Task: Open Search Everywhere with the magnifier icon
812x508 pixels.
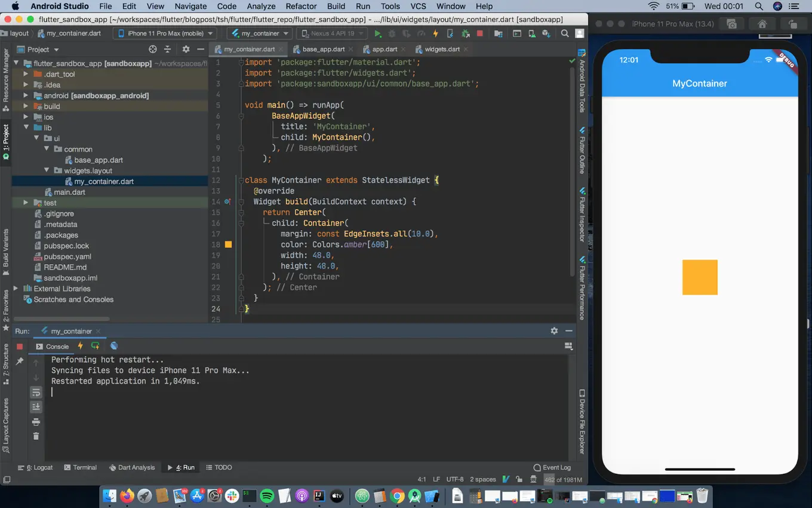Action: [564, 34]
